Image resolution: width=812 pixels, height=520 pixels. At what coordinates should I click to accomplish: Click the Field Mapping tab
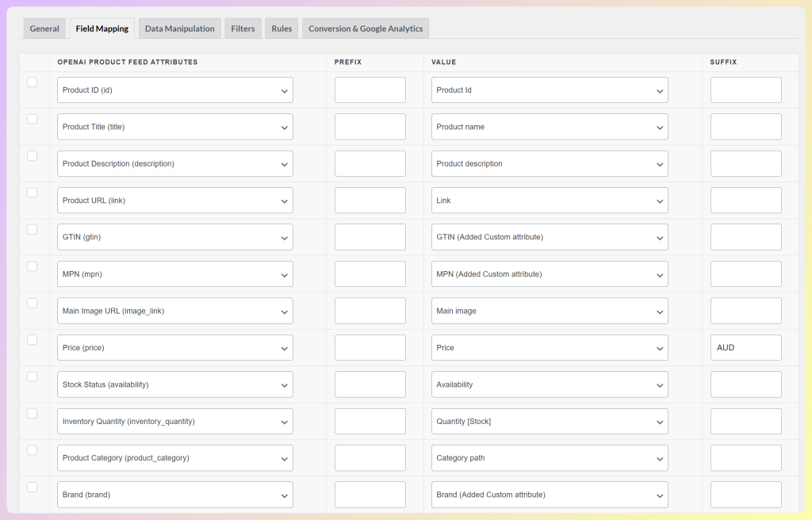tap(101, 28)
